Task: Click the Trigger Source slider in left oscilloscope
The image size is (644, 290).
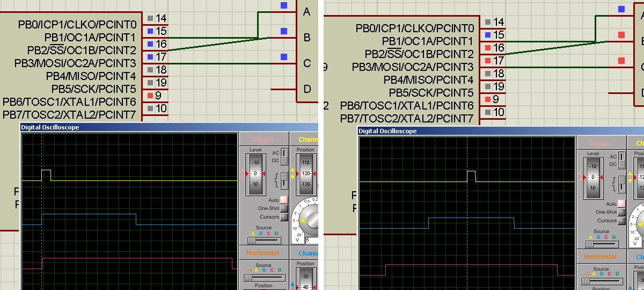Action: pyautogui.click(x=260, y=240)
